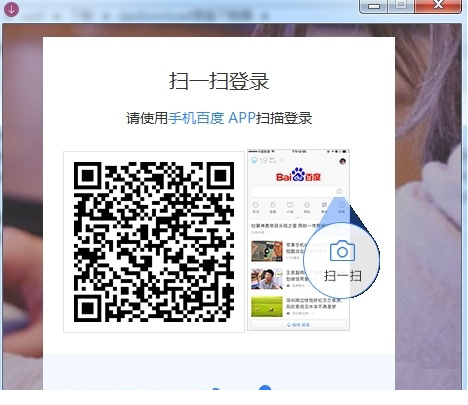Click the user avatar in the phone preview

coord(342,161)
